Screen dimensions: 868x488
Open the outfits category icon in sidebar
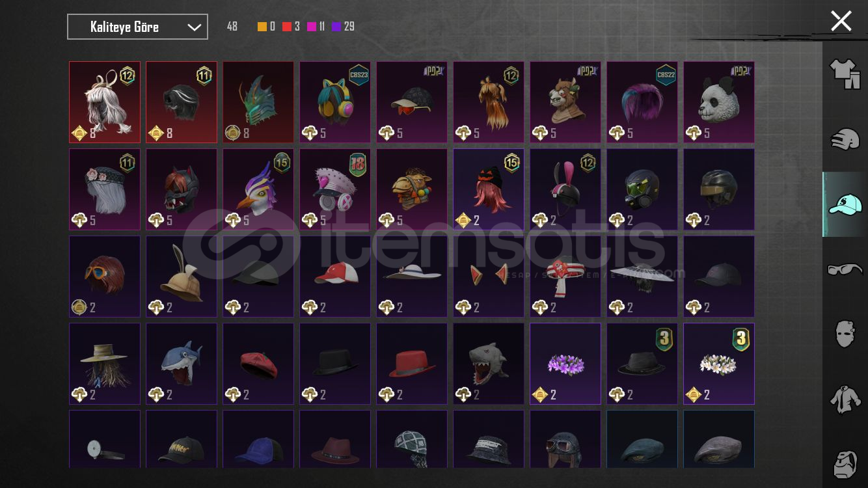[x=845, y=74]
